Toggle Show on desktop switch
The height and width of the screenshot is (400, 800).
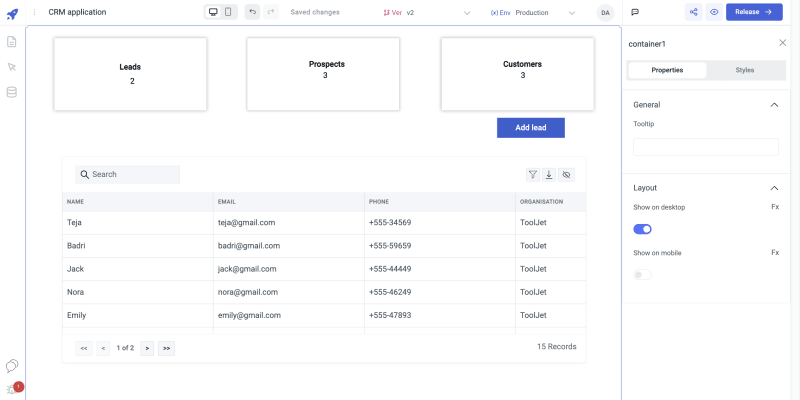pos(642,230)
